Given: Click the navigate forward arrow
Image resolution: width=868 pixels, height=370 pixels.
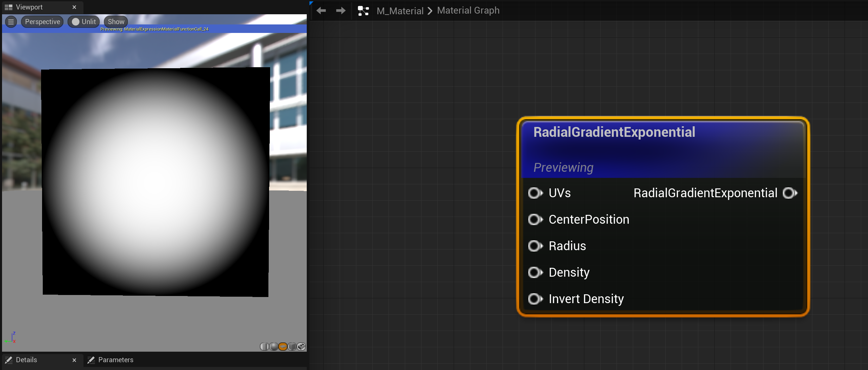Looking at the screenshot, I should (341, 11).
